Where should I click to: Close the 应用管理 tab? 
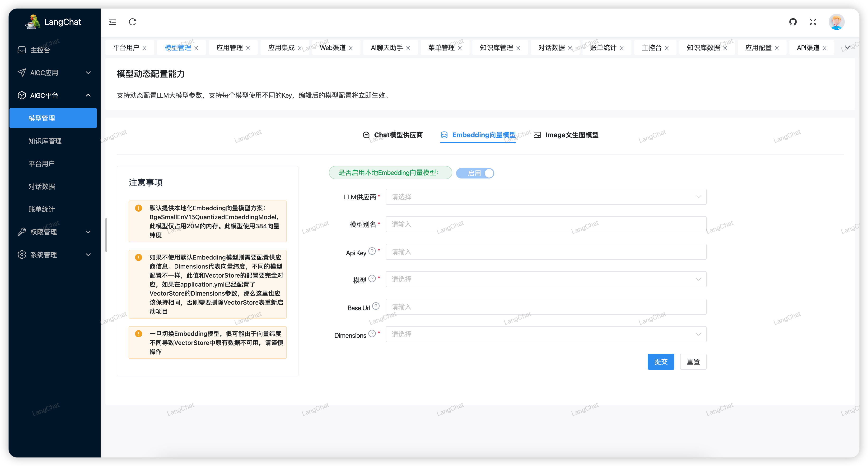coord(248,48)
